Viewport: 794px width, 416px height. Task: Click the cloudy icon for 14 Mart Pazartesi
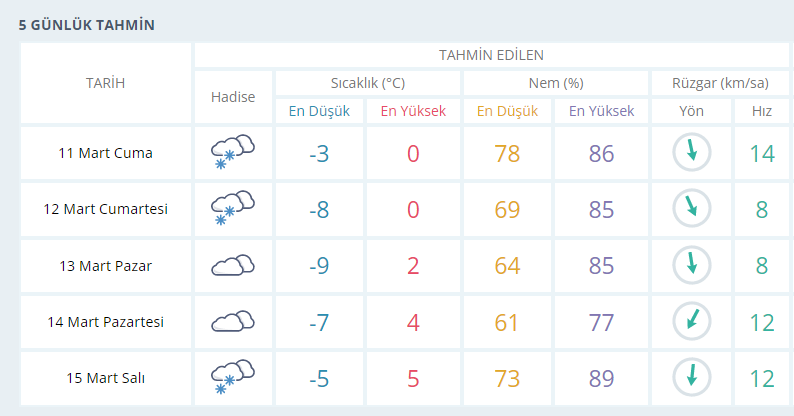point(233,321)
